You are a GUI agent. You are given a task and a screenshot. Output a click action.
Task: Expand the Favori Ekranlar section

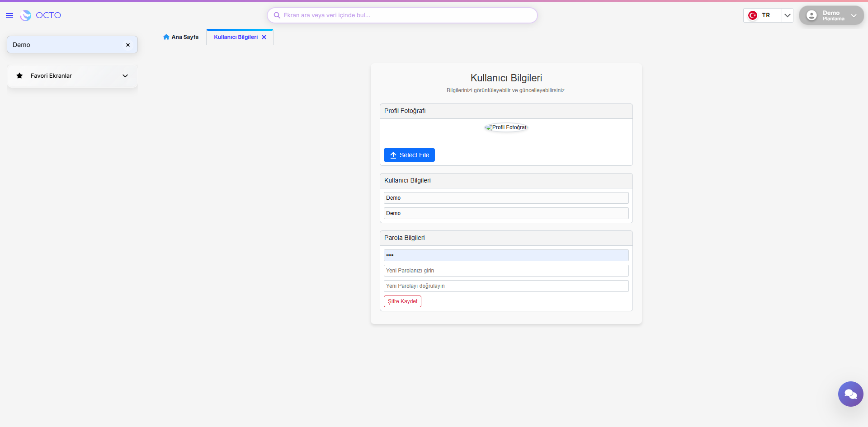click(x=125, y=75)
